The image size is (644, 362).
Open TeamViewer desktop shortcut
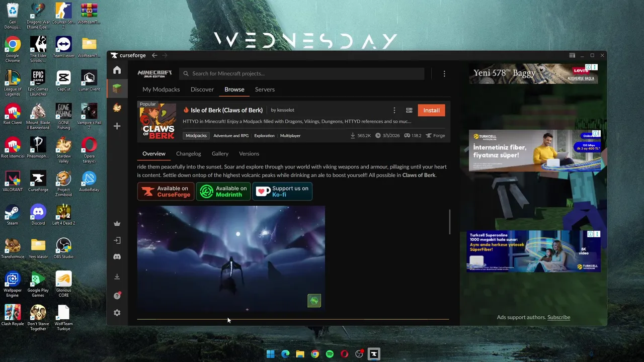pos(63,47)
